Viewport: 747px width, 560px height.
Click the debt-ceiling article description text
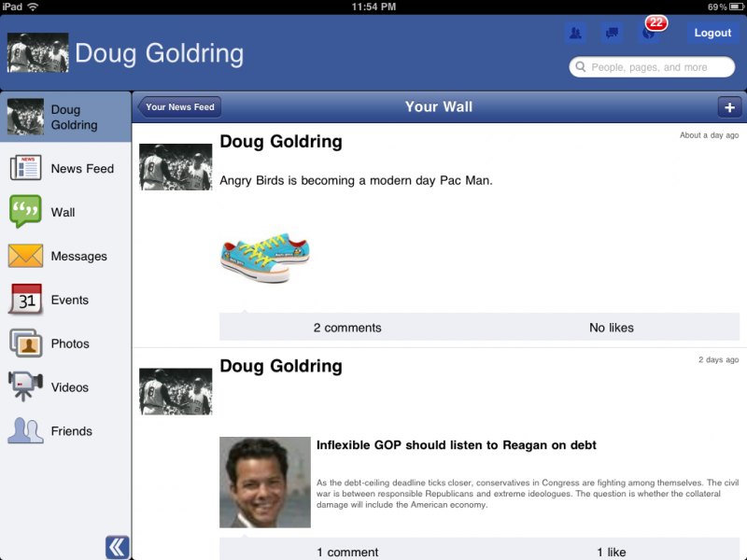pyautogui.click(x=528, y=494)
